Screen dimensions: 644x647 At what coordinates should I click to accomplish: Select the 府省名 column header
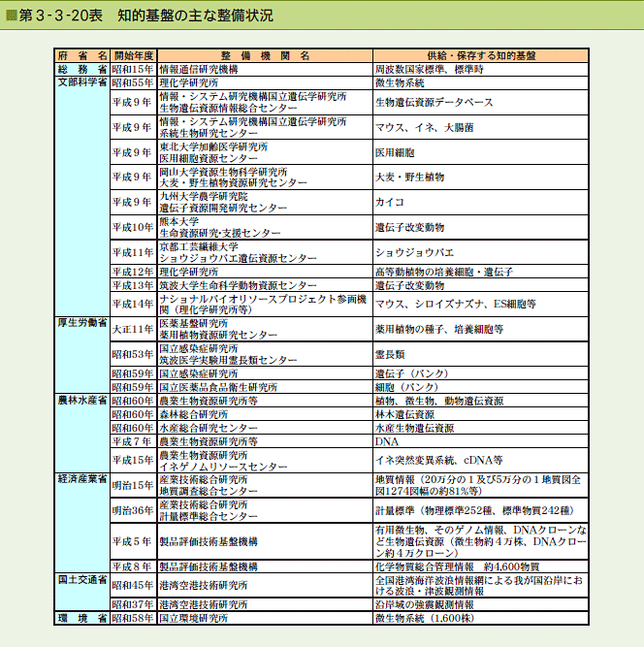point(82,55)
